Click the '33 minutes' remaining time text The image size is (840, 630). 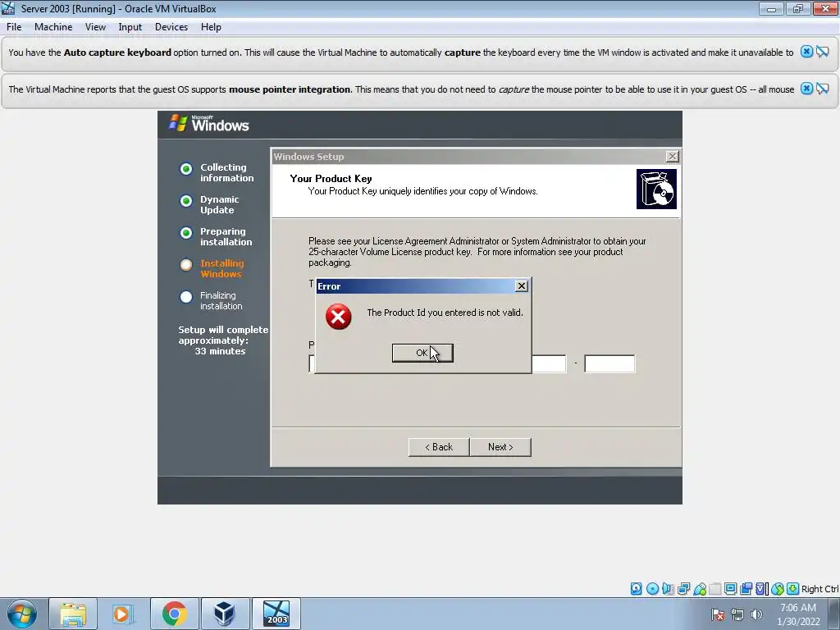tap(220, 351)
